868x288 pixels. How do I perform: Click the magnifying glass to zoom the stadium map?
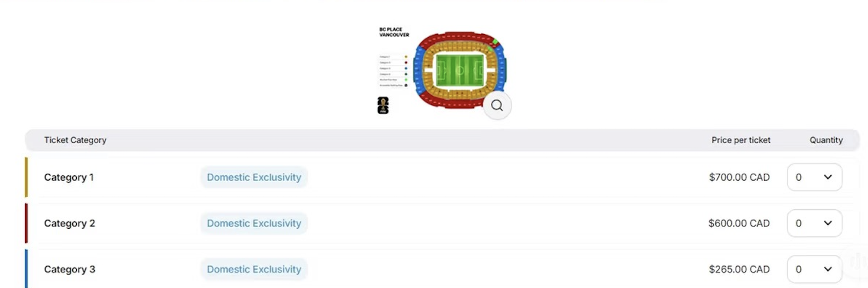tap(497, 106)
